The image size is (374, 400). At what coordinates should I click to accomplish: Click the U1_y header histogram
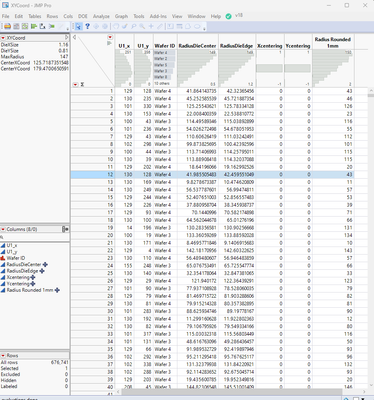[143, 68]
